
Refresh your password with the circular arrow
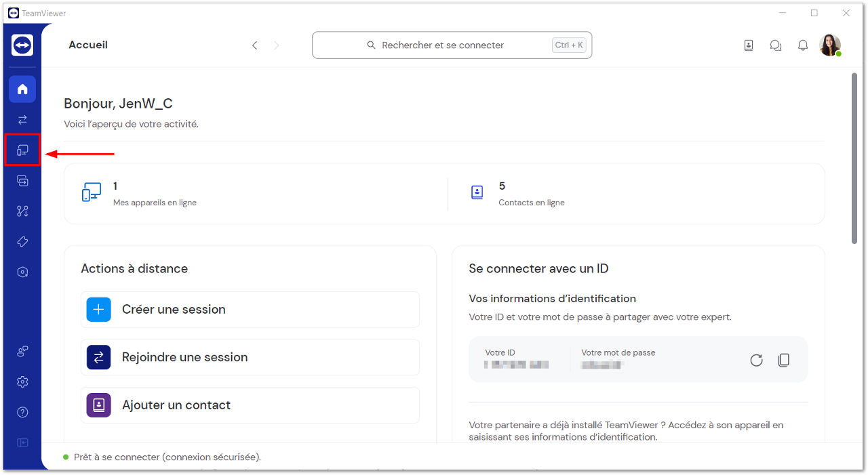point(757,360)
